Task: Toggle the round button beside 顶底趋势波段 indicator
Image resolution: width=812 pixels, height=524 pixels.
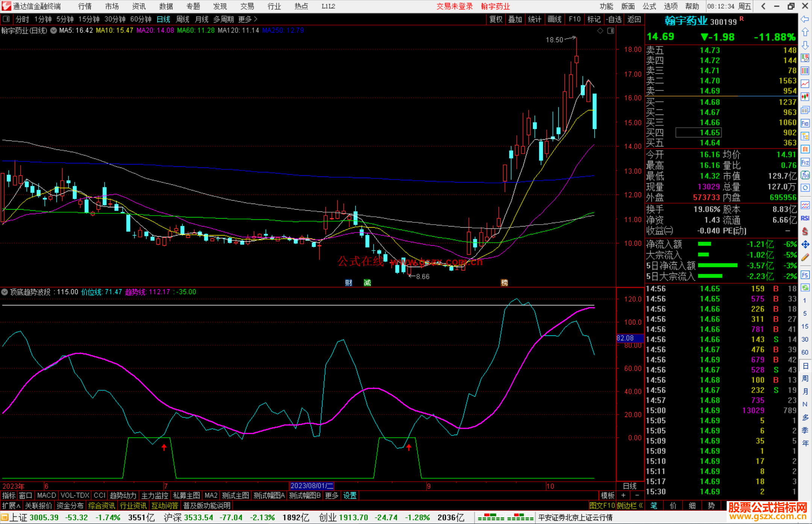Action: click(5, 292)
